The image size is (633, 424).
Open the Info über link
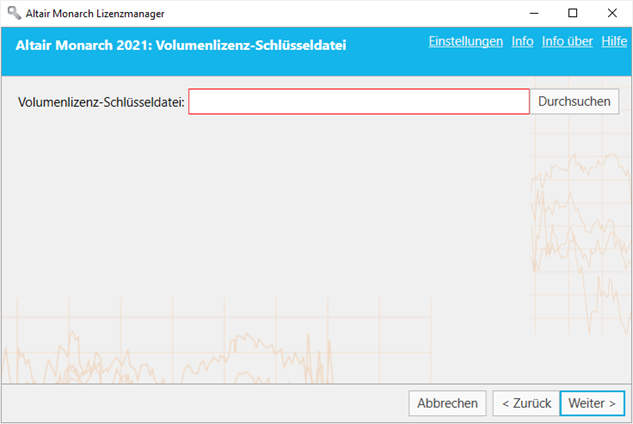(567, 41)
